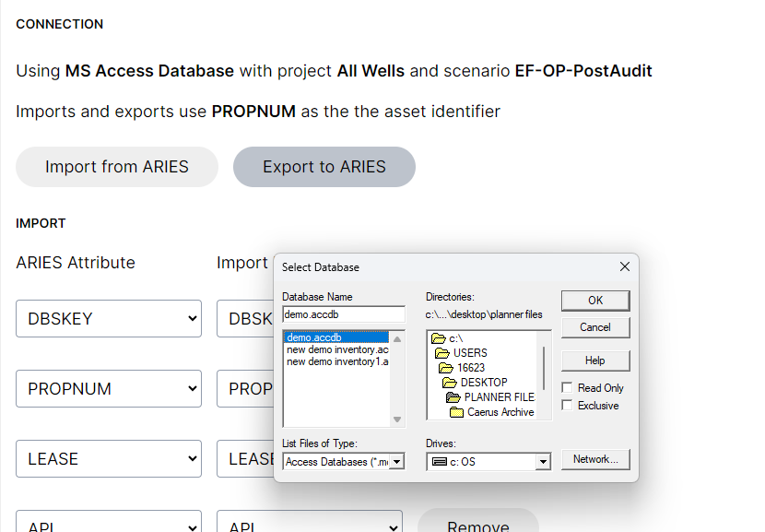Expand the List Files of Type dropdown

(397, 462)
